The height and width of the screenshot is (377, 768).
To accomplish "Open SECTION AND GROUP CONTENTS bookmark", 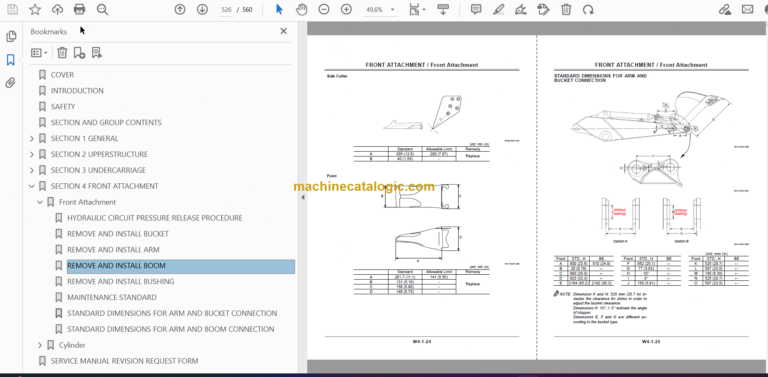I will click(106, 122).
